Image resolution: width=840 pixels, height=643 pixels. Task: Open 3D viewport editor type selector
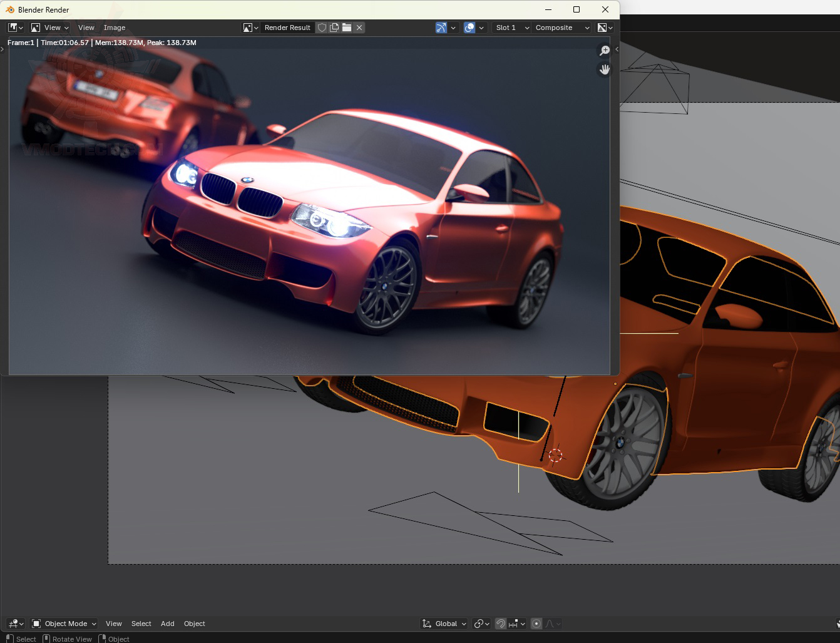16,624
